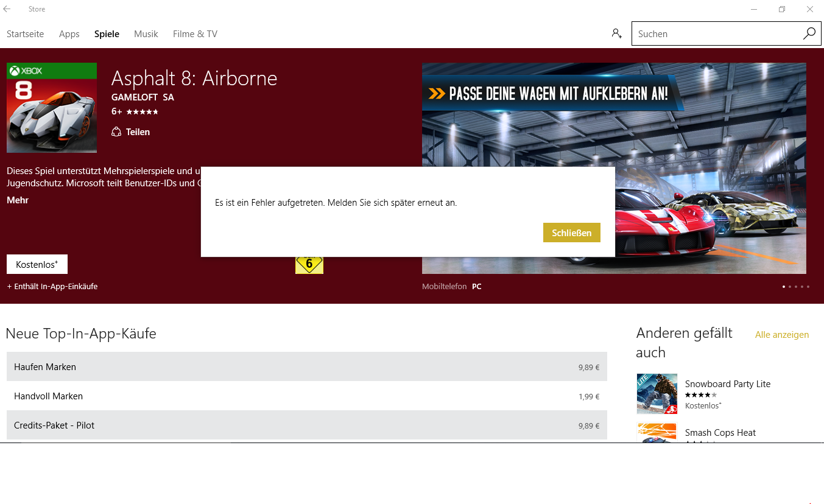Select the Credits-Paket - Pilot row
Screen dimensions: 824x504
click(x=307, y=425)
